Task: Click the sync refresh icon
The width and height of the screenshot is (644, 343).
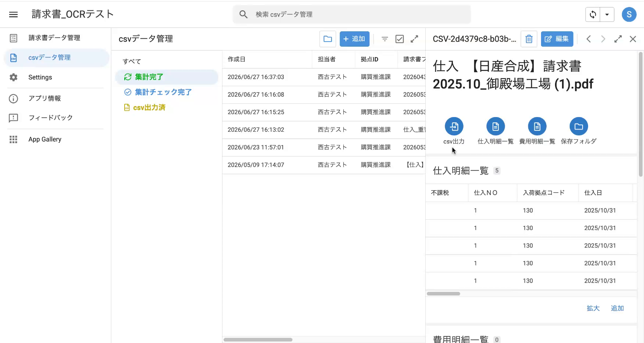Action: tap(593, 14)
